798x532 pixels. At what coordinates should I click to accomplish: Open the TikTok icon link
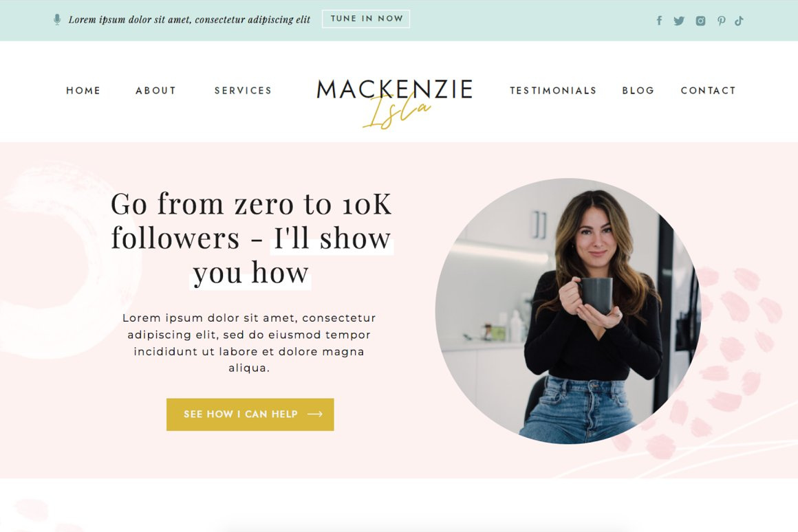click(x=739, y=21)
